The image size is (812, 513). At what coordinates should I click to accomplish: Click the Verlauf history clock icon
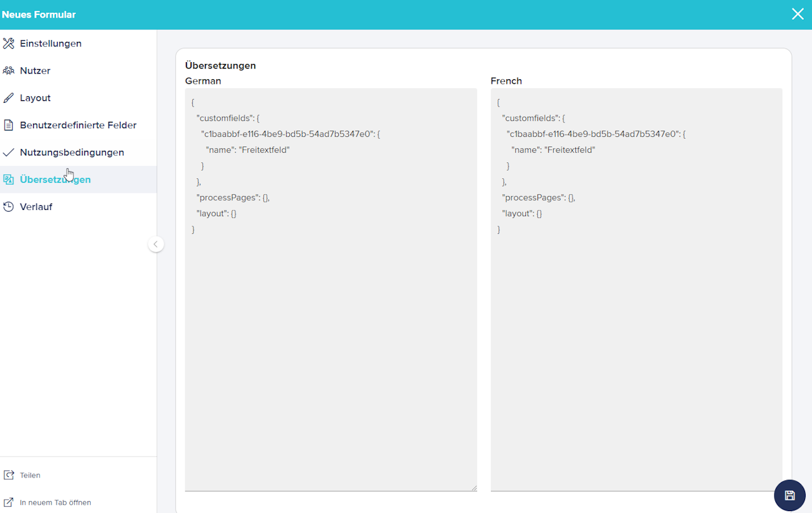coord(8,207)
